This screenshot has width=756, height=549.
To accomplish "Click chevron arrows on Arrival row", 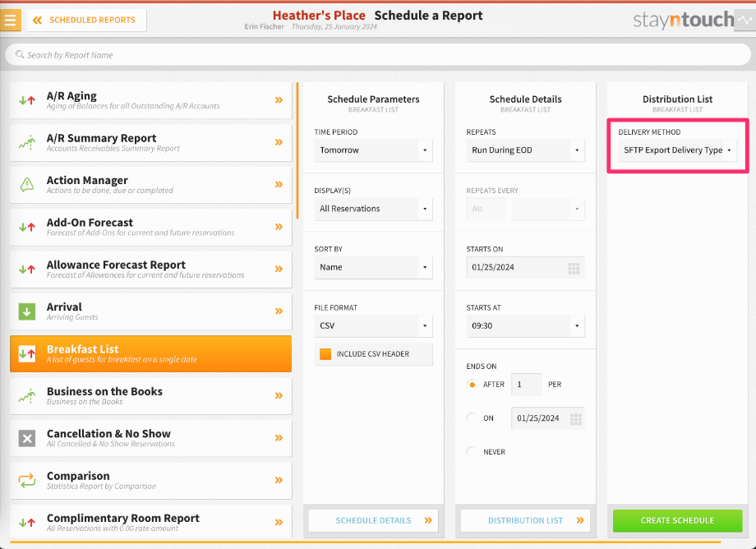I will [x=279, y=311].
